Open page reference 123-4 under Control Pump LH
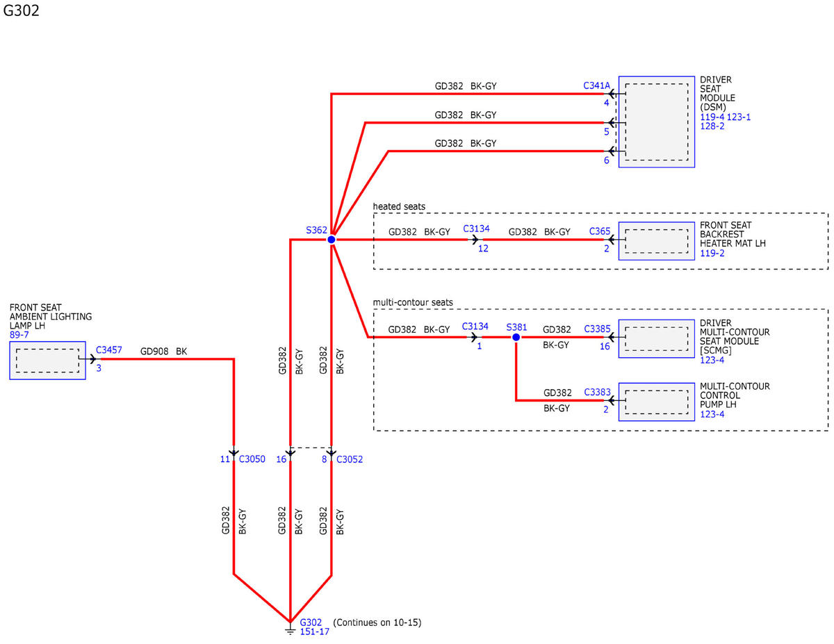Screen dimensions: 834x644 pos(712,415)
